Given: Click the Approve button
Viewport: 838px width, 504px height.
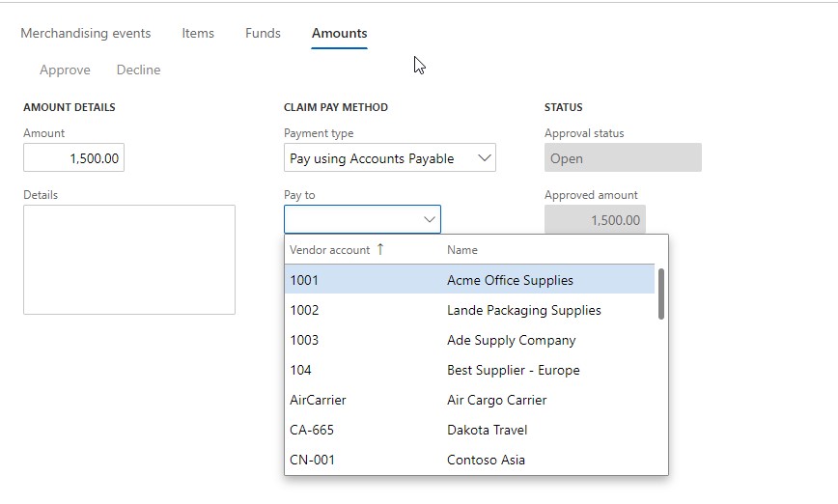Looking at the screenshot, I should (65, 70).
